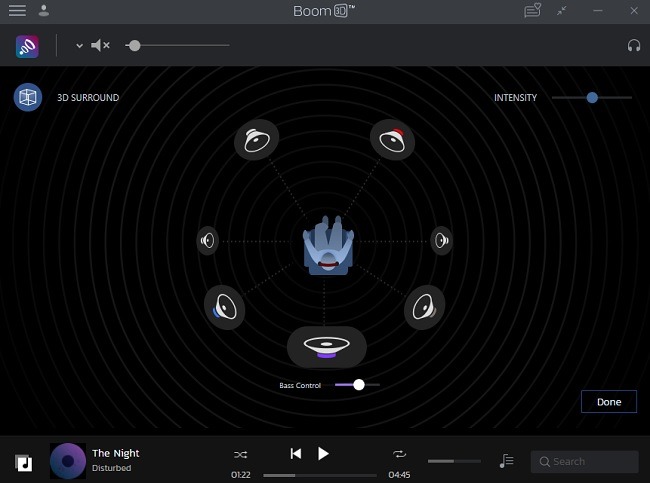Set the player volume bar level
Image resolution: width=650 pixels, height=483 pixels.
tap(454, 461)
